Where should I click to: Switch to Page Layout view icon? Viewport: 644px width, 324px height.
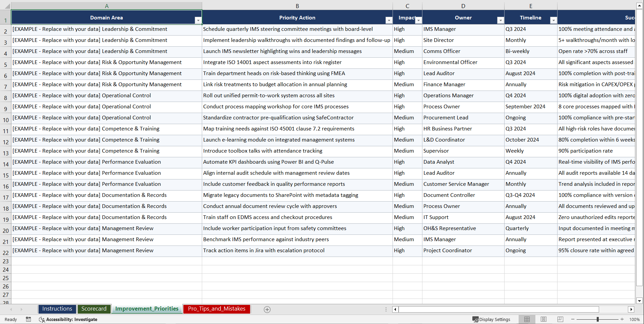[x=543, y=319]
